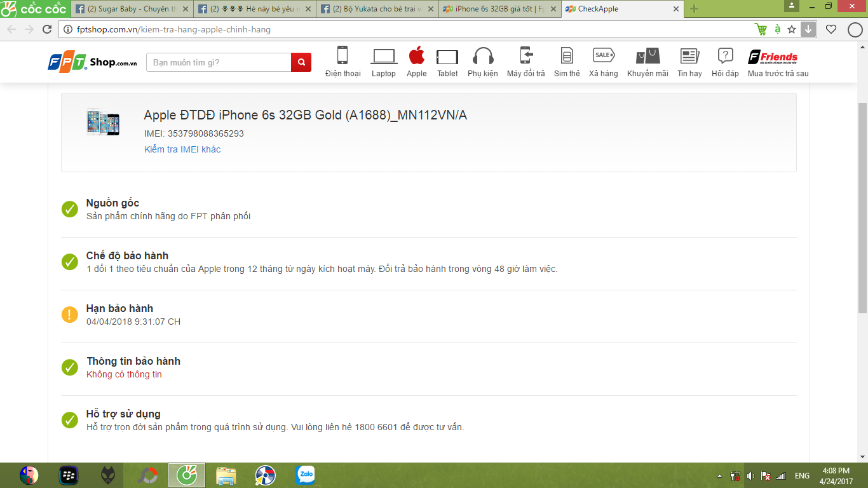The width and height of the screenshot is (868, 488).
Task: Open the browser user profile icon
Action: coord(792,6)
